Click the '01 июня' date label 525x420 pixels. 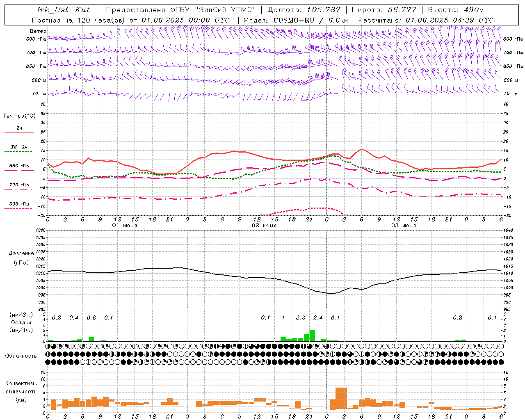125,226
